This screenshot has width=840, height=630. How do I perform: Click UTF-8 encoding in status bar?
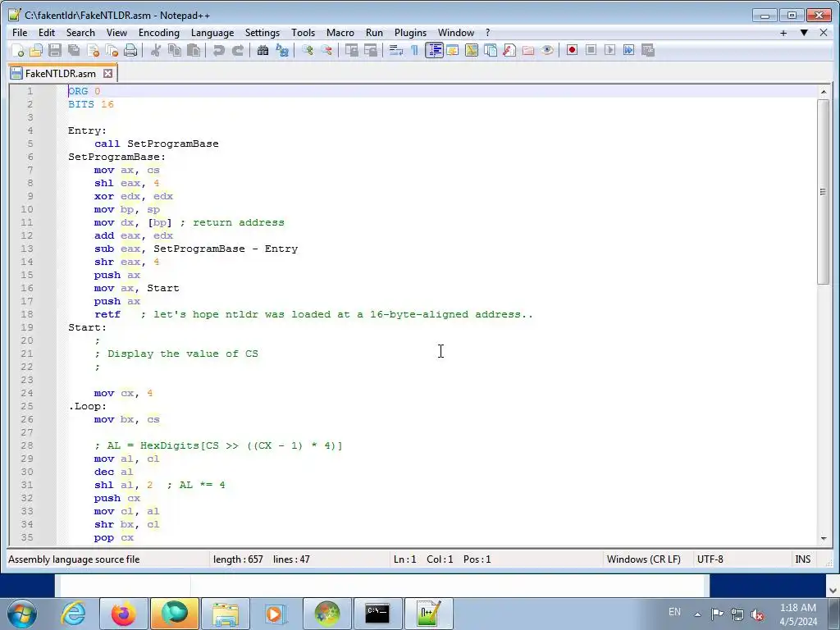(710, 559)
